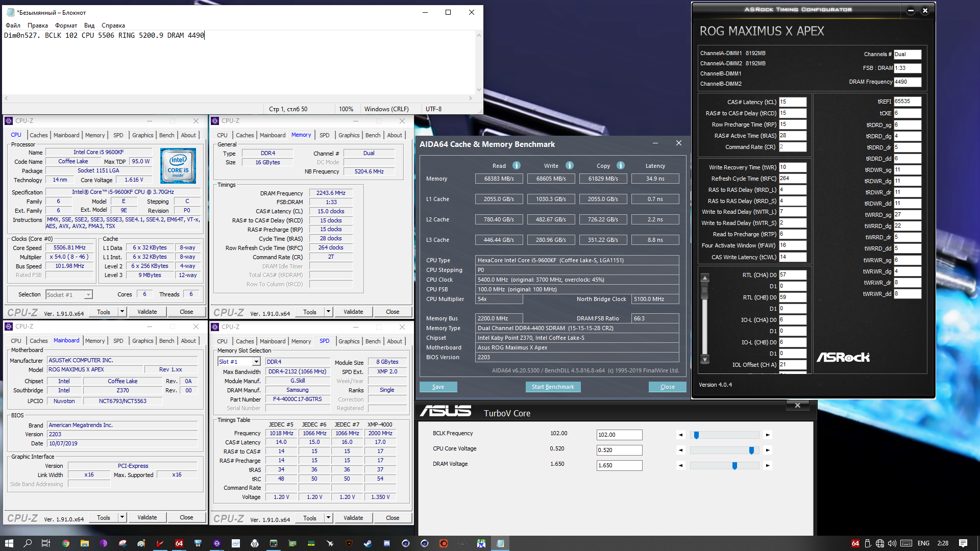Open the volume tray icon
Screen dimensions: 980x551
click(x=892, y=543)
